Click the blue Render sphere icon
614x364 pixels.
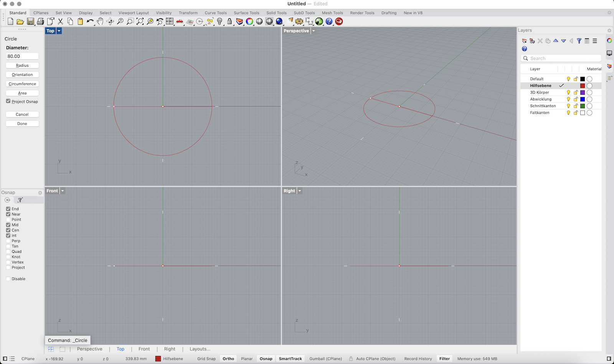279,21
